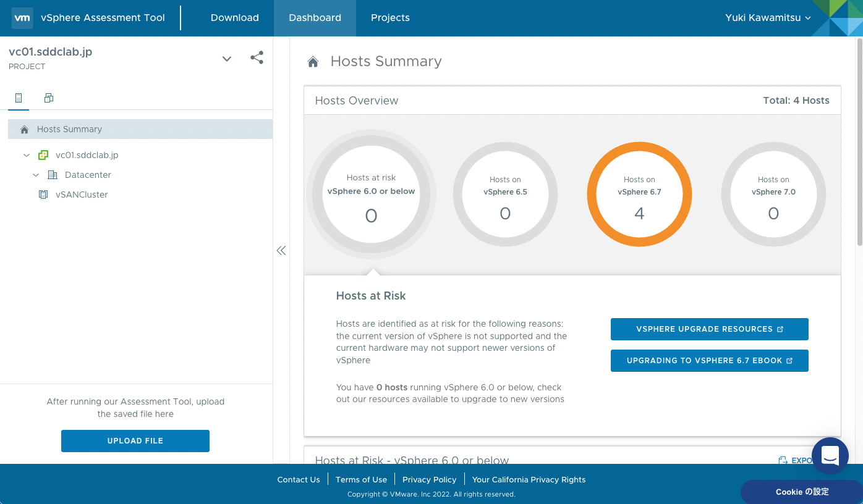Open Your California Privacy Rights link

coord(529,480)
